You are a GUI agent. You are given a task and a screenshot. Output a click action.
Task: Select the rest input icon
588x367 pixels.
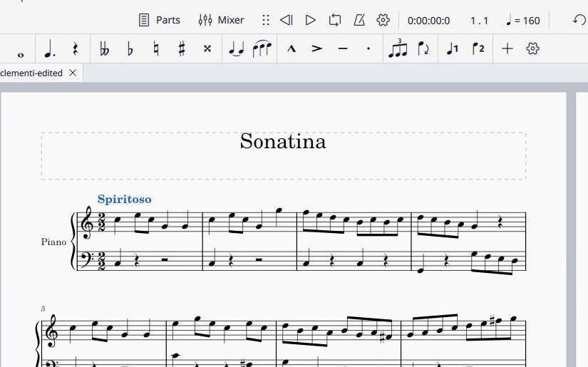pyautogui.click(x=75, y=48)
